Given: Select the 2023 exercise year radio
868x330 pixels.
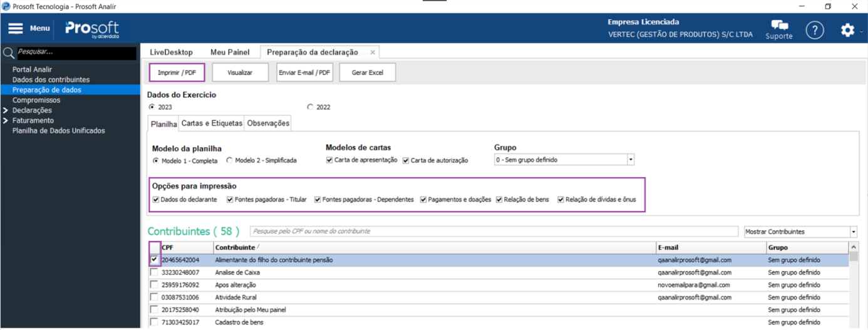Looking at the screenshot, I should 152,107.
